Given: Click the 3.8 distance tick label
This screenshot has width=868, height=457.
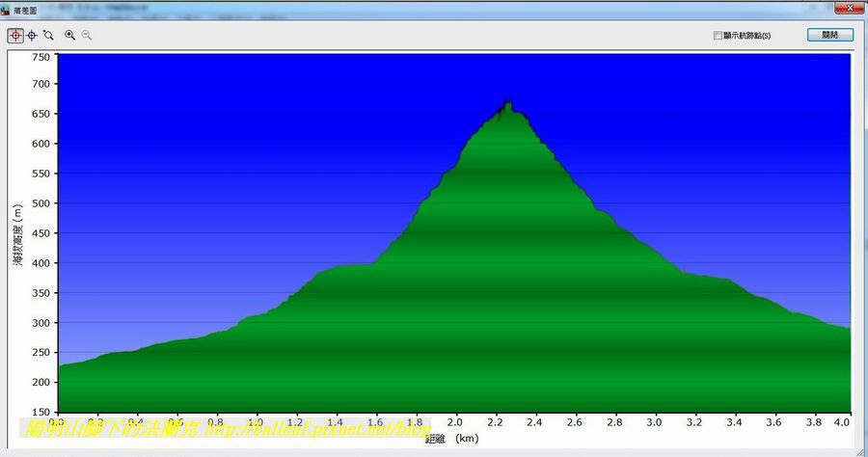Looking at the screenshot, I should point(814,422).
